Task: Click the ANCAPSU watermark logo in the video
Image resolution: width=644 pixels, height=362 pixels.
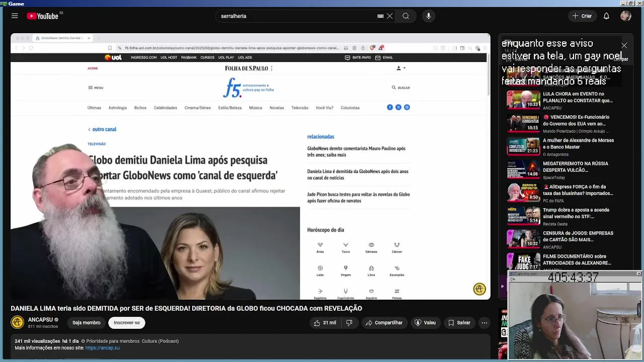Action: click(x=479, y=289)
